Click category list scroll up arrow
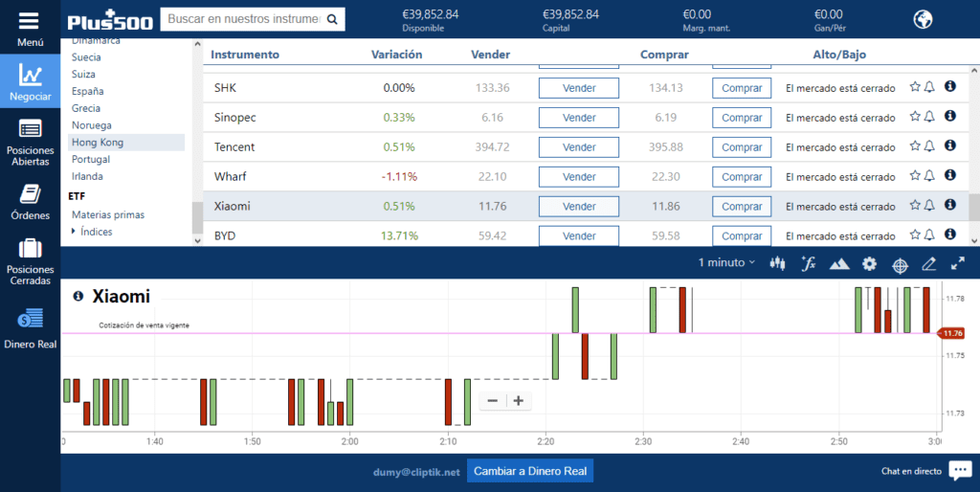Image resolution: width=980 pixels, height=492 pixels. click(197, 44)
